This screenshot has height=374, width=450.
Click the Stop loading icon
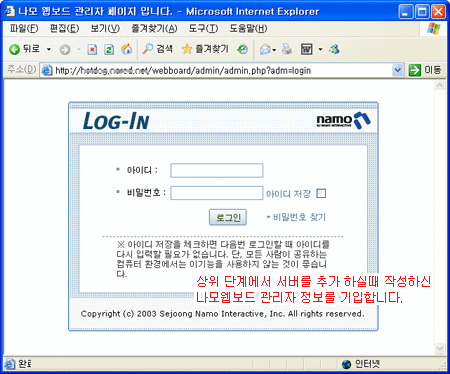(92, 50)
